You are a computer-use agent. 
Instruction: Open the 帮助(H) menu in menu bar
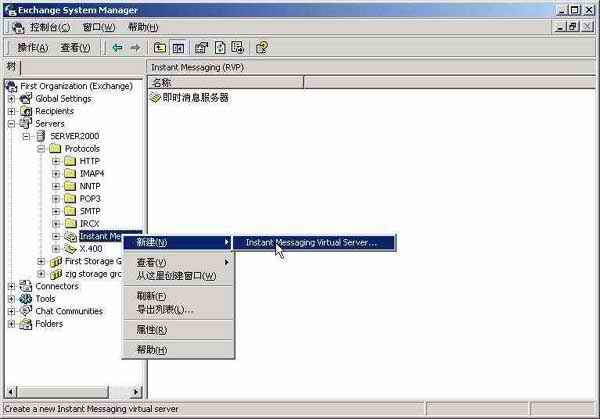coord(143,28)
